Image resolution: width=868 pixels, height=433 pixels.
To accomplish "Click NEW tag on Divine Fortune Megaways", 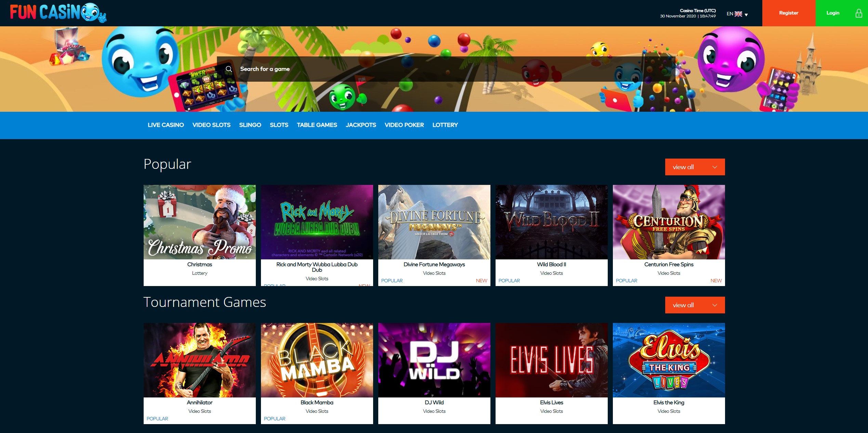I will click(x=482, y=281).
